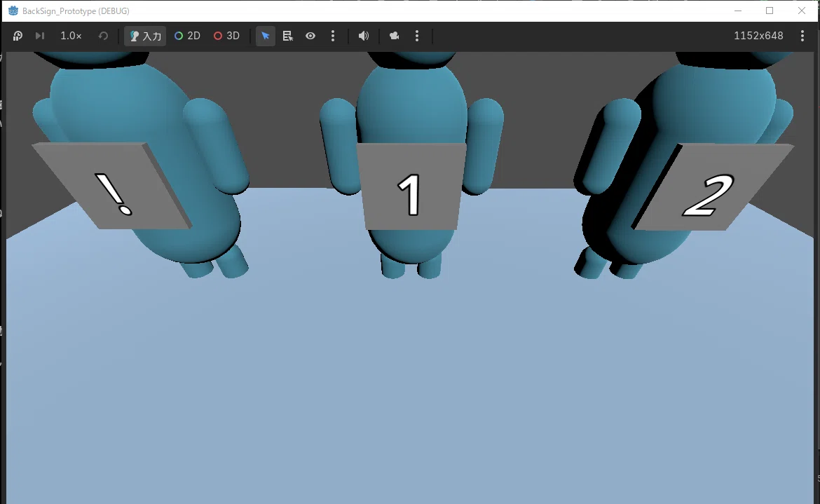Open camera options three-dot menu
The image size is (820, 504).
[x=417, y=36]
